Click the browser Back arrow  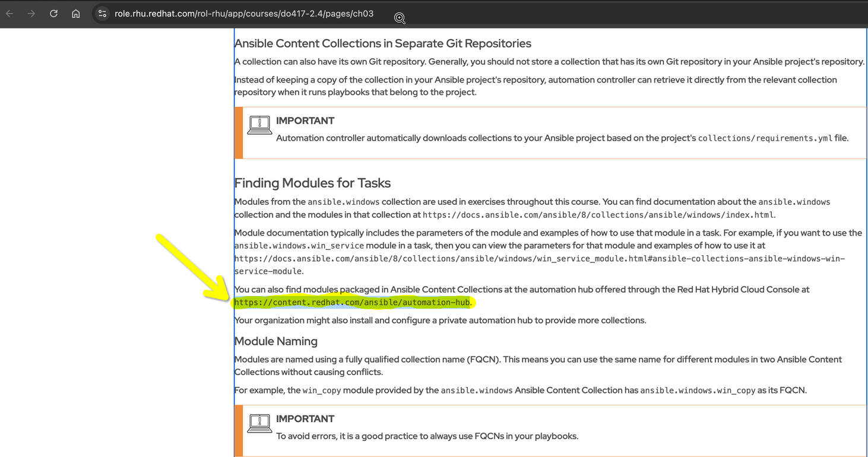(9, 14)
